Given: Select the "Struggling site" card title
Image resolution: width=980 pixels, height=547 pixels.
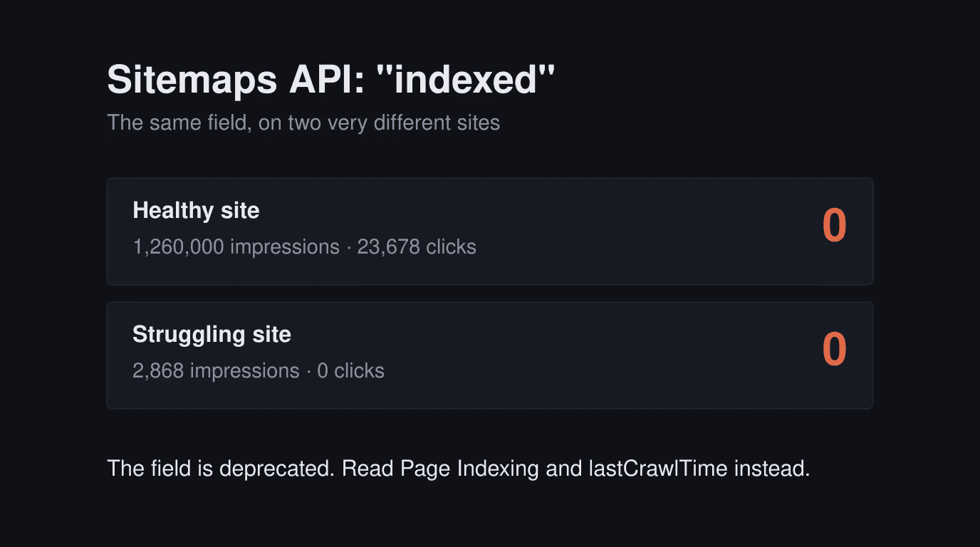Looking at the screenshot, I should point(212,335).
